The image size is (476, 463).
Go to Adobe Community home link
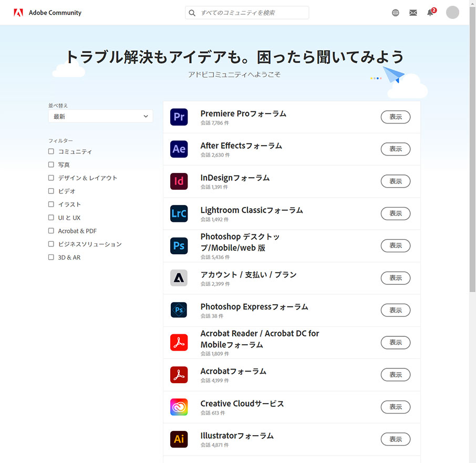point(55,13)
